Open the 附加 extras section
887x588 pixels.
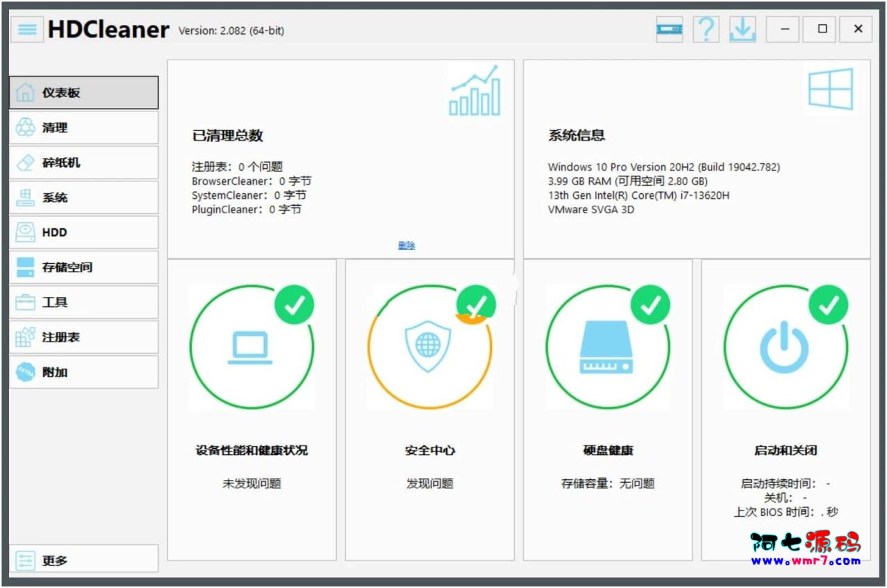(x=84, y=373)
